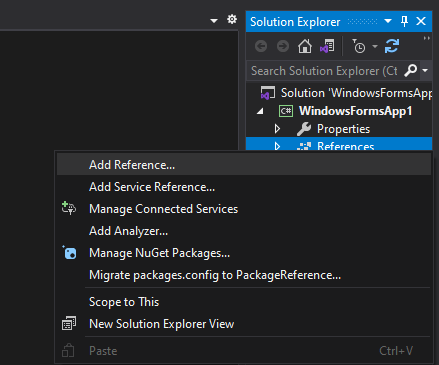Open Manage NuGet Packages...

pyautogui.click(x=244, y=253)
